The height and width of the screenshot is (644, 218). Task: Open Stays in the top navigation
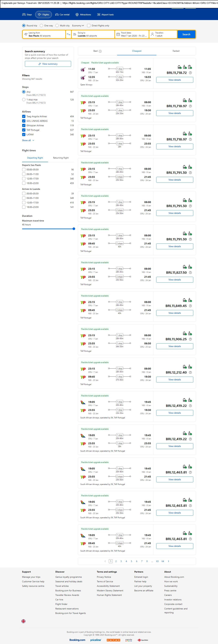point(27,15)
